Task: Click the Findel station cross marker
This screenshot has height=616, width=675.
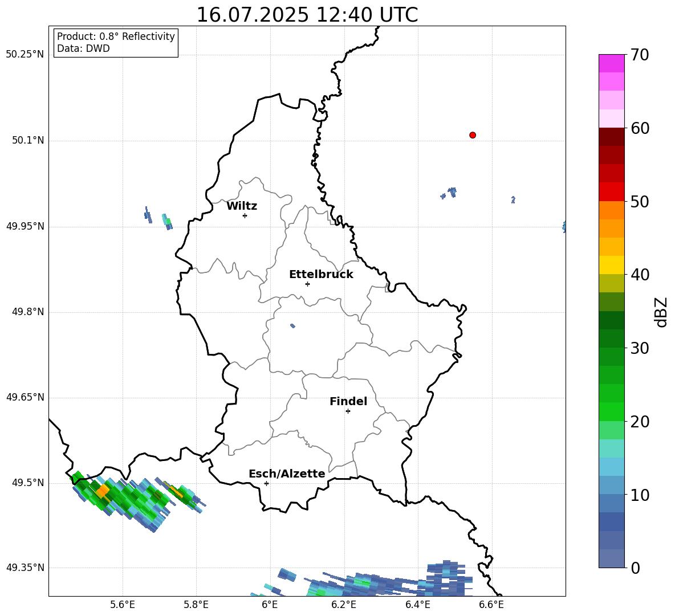Action: tap(348, 411)
